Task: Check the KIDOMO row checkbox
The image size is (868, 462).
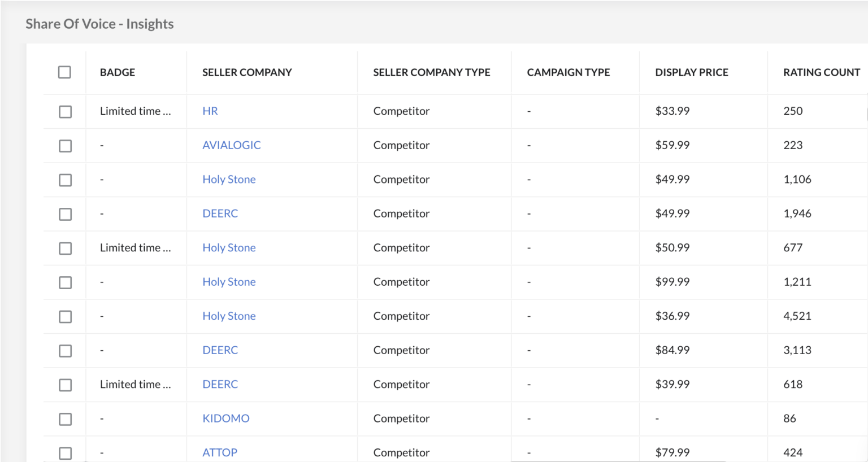Action: click(x=64, y=419)
